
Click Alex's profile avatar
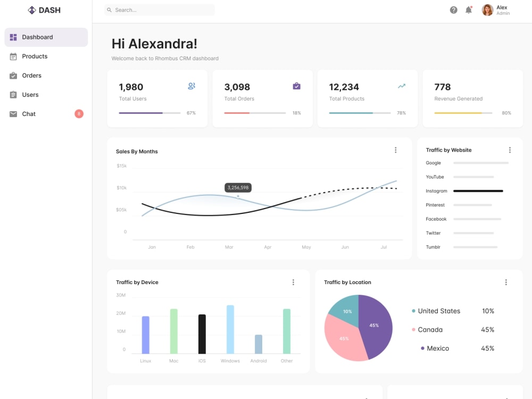[487, 10]
